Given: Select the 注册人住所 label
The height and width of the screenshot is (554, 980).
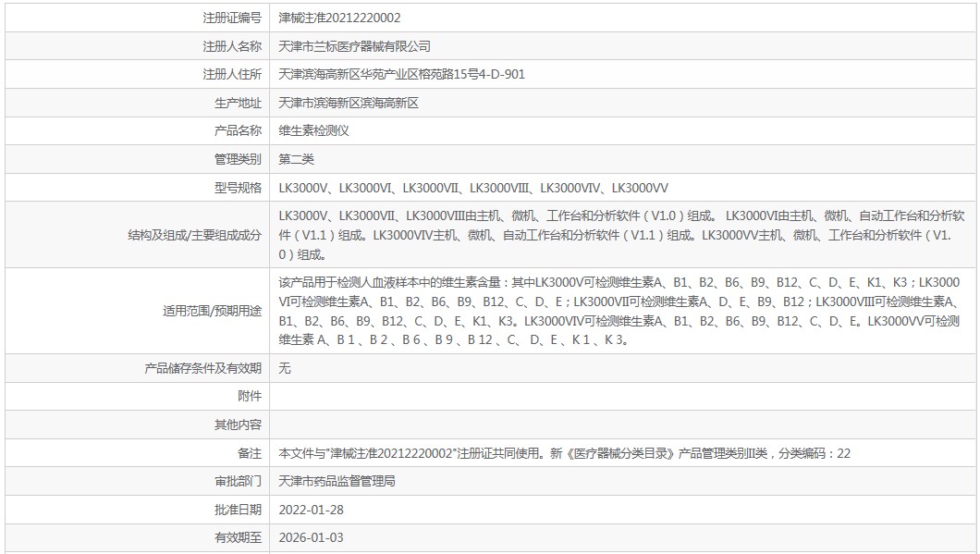Looking at the screenshot, I should [232, 74].
